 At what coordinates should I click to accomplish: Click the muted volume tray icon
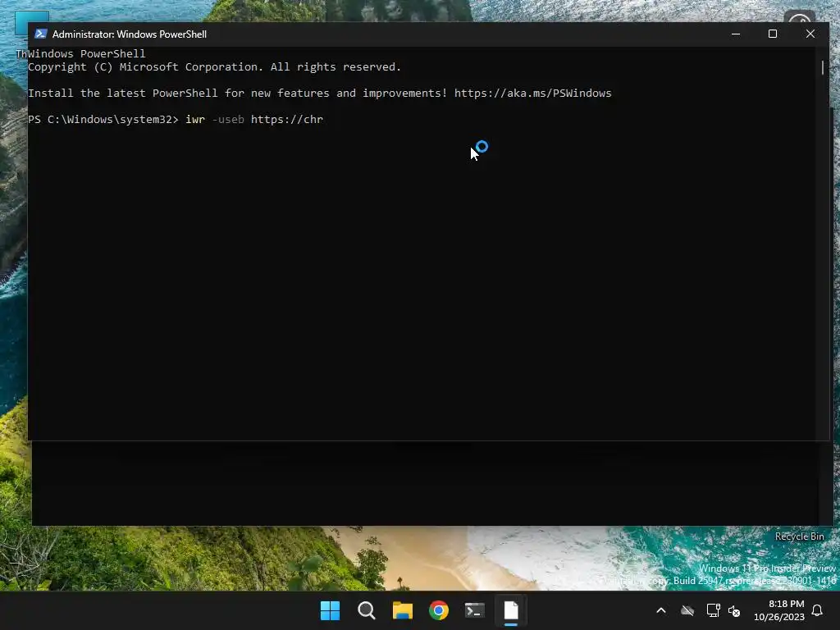point(734,610)
